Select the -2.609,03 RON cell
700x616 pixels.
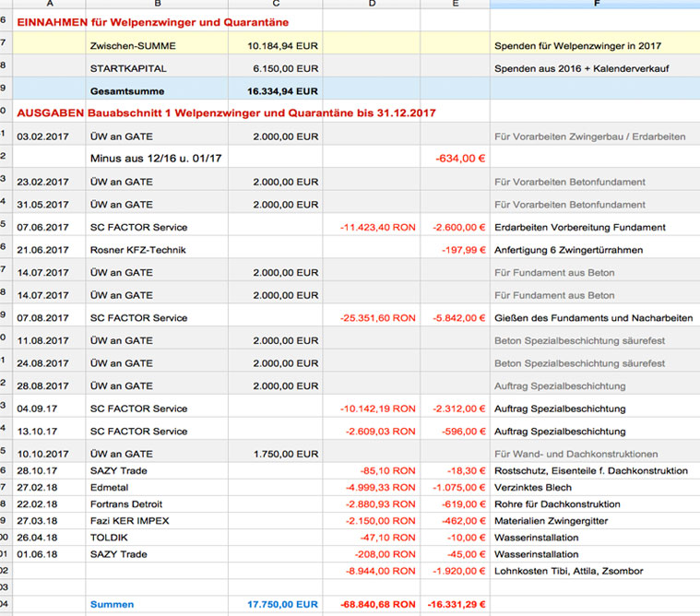(372, 429)
